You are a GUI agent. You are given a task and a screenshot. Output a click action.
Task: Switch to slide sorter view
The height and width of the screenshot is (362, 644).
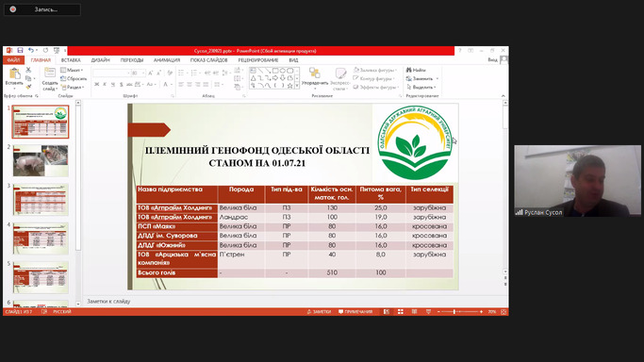click(401, 312)
